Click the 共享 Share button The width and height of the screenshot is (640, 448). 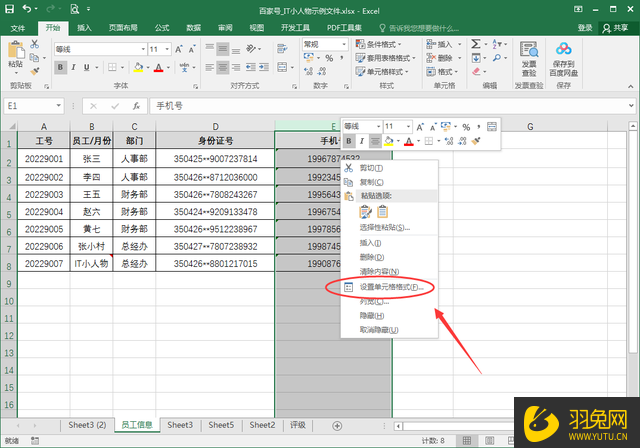point(616,28)
